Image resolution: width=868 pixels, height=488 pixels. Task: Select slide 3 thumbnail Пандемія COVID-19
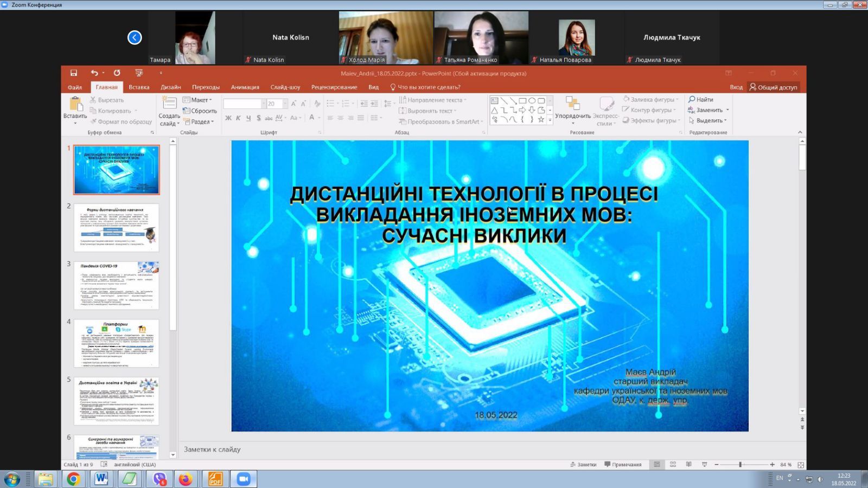click(x=117, y=285)
